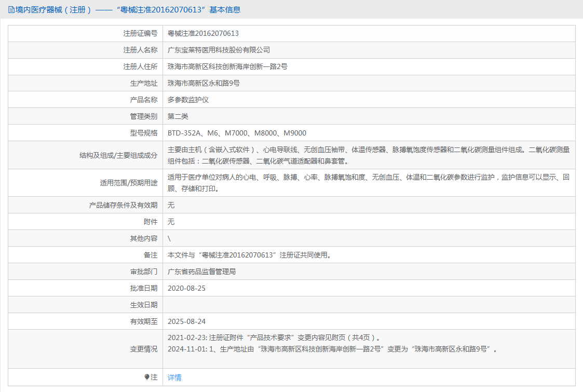Select registration number 粤械注准20162070613 value
The width and height of the screenshot is (583, 392).
[x=203, y=33]
